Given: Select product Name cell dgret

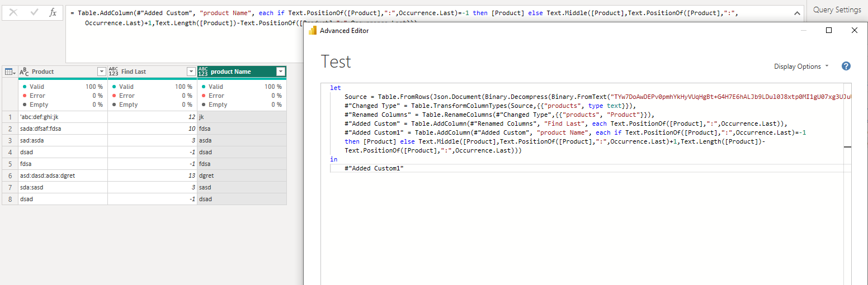Looking at the screenshot, I should 242,175.
